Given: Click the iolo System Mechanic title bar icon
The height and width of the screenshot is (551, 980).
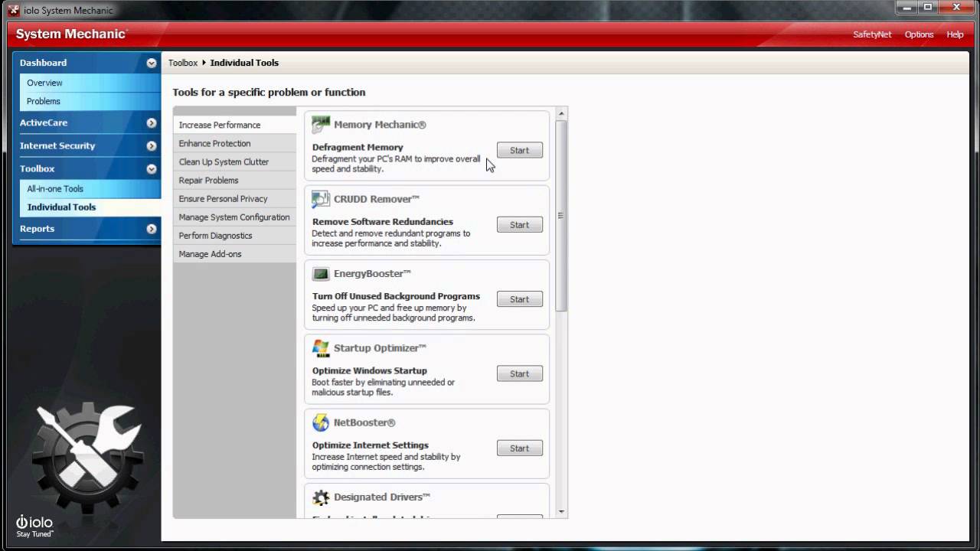Looking at the screenshot, I should click(x=13, y=10).
